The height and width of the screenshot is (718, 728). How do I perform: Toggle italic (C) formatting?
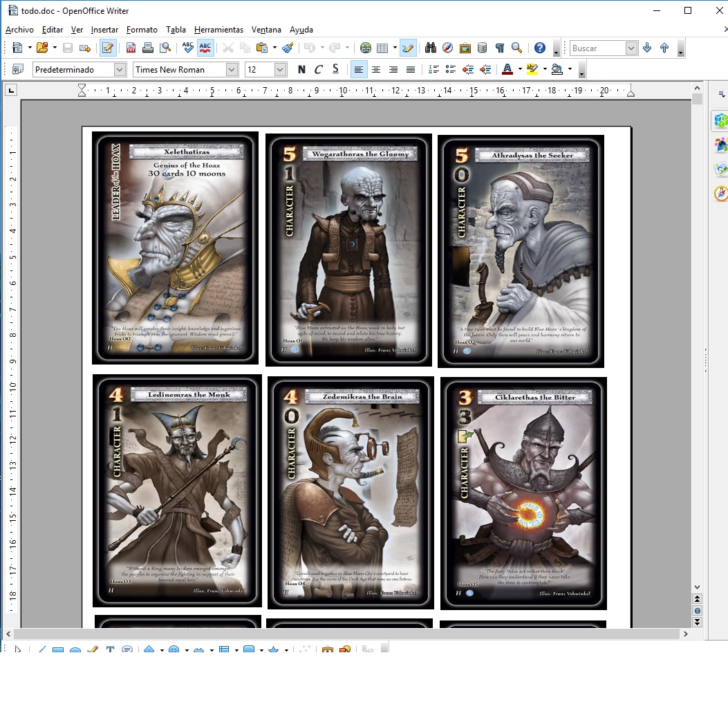[319, 70]
